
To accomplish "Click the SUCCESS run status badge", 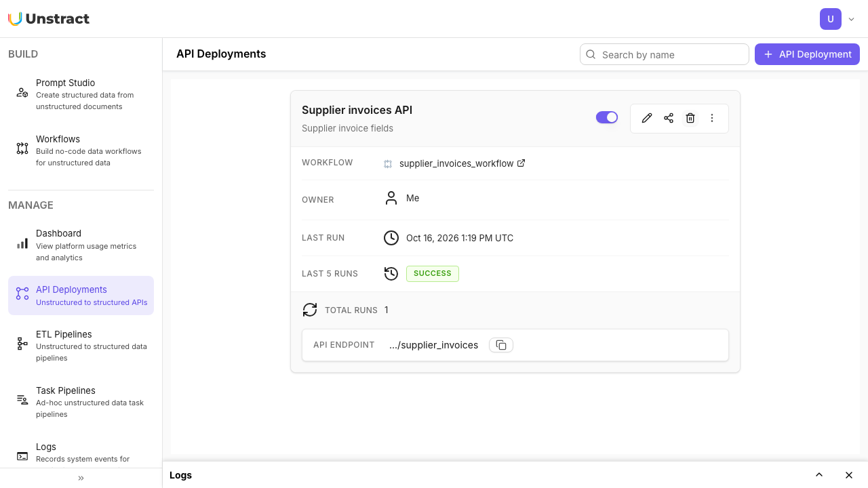I will coord(433,273).
